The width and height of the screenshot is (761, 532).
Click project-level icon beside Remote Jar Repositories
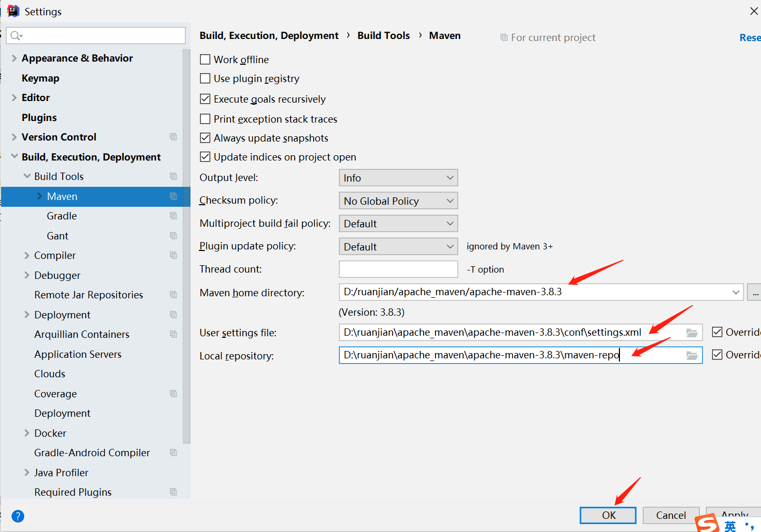[173, 295]
